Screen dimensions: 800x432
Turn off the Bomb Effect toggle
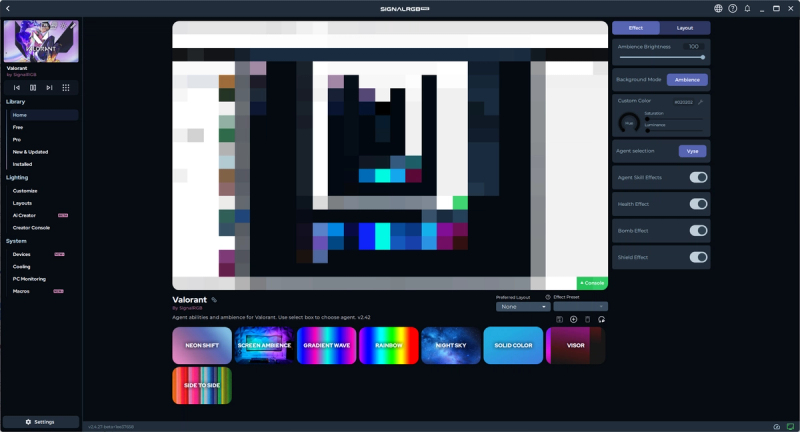698,231
